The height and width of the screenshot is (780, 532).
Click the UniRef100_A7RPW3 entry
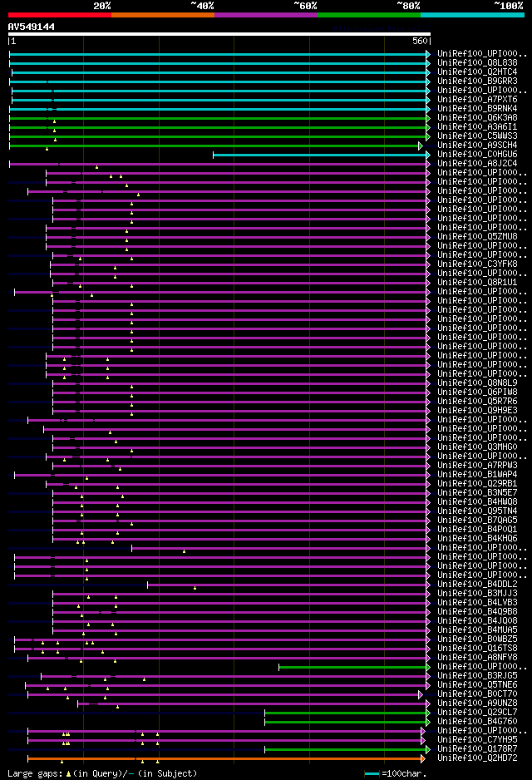tap(477, 465)
